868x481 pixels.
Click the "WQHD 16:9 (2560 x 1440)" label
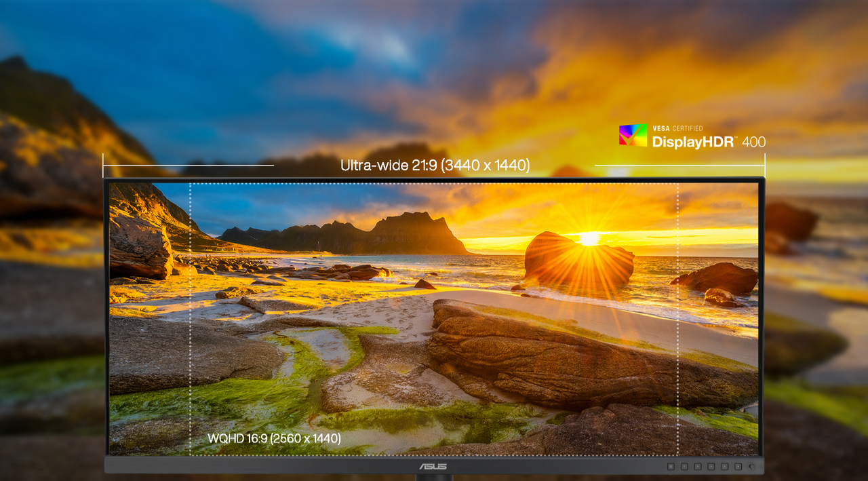coord(275,439)
